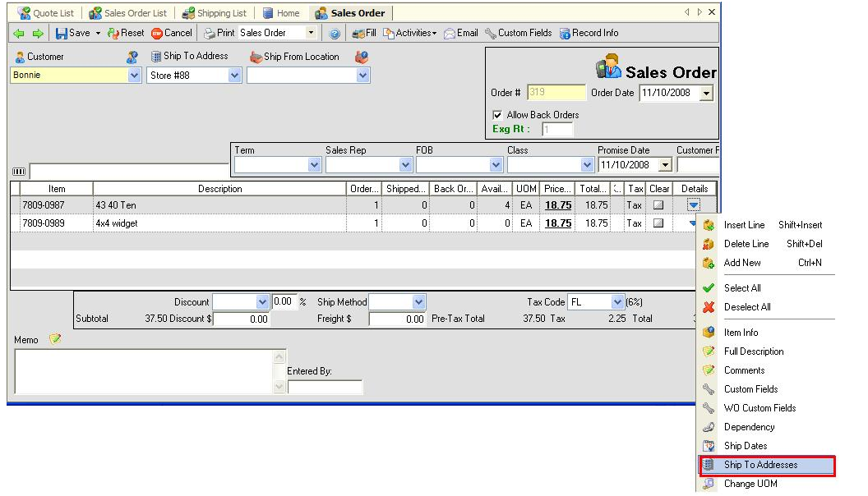
Task: Click the Print button
Action: coord(219,33)
